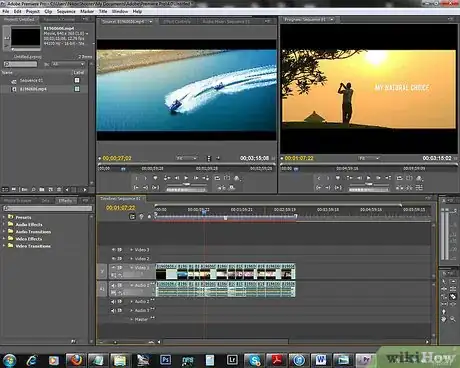460x368 pixels.
Task: Open the Clip menu
Action: (48, 11)
